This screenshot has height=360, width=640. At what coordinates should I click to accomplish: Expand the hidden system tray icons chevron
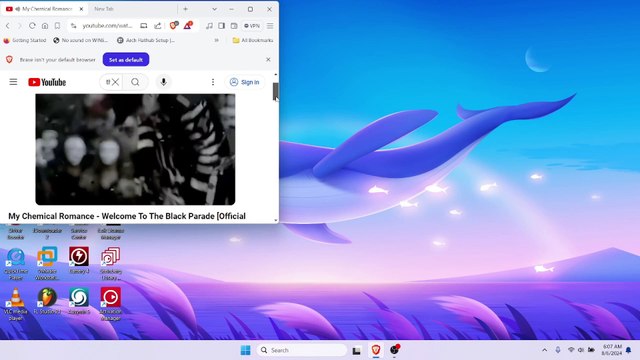(x=544, y=350)
